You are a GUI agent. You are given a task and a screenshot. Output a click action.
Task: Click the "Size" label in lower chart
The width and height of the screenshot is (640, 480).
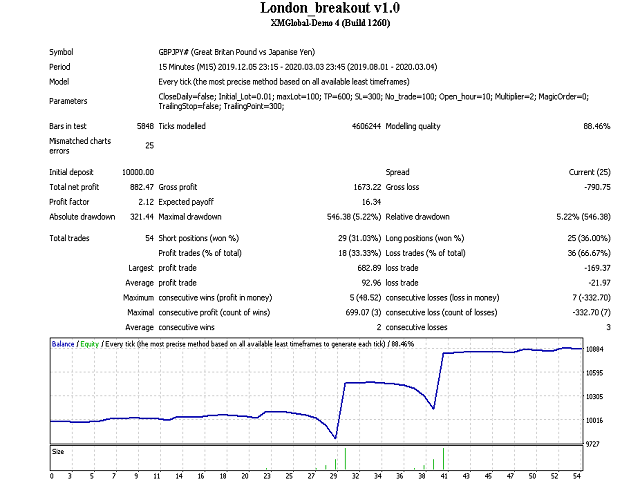point(58,452)
